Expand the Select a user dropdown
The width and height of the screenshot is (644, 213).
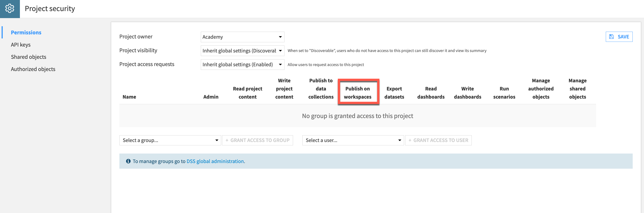[353, 140]
